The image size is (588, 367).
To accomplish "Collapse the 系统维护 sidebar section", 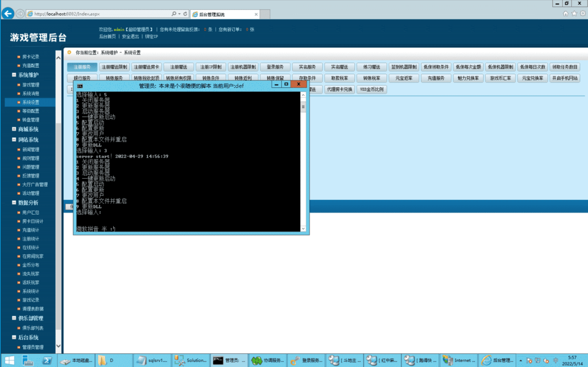I will (14, 75).
